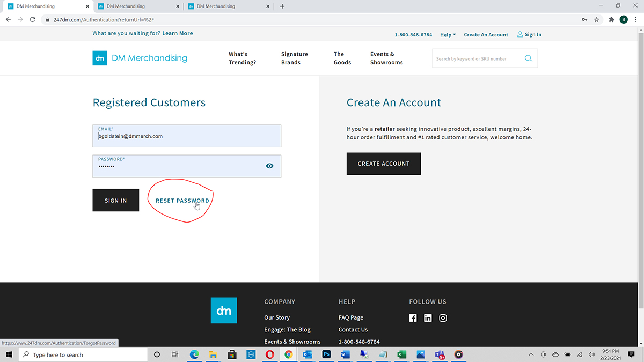
Task: Open the notification center icon
Action: 632,354
